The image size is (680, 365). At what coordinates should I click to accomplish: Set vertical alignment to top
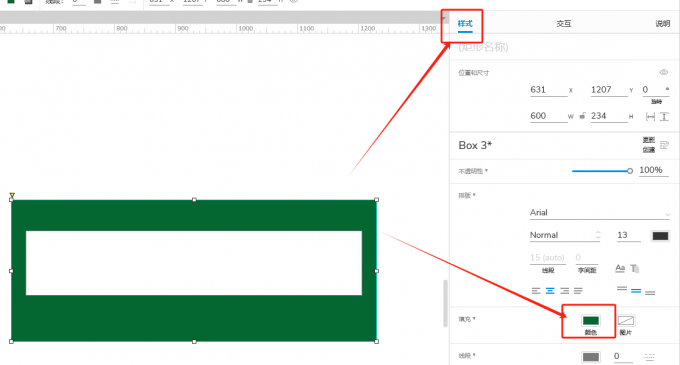(x=622, y=289)
